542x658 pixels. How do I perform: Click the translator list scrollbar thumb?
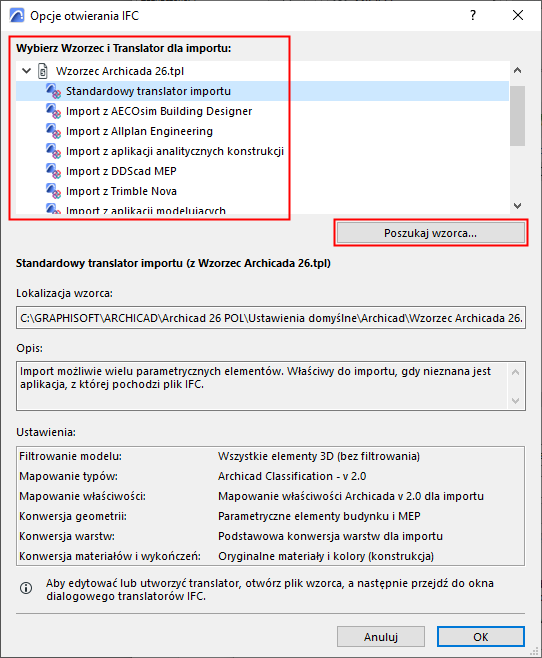point(518,116)
